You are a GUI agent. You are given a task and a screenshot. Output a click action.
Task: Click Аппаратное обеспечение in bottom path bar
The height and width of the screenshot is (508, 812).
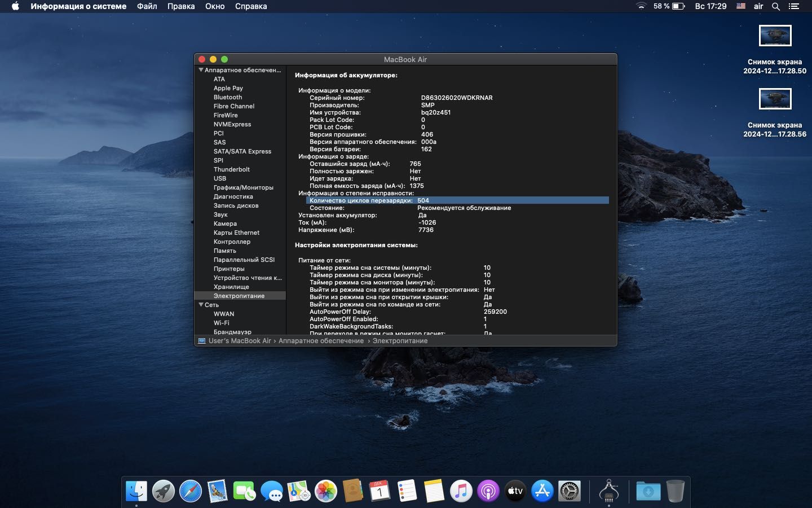coord(321,341)
